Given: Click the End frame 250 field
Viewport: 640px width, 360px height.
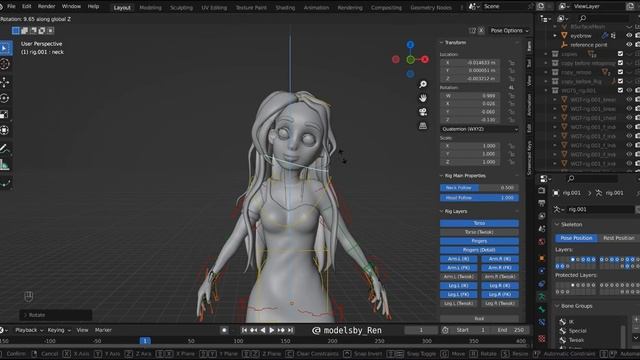Looking at the screenshot, I should click(x=511, y=330).
